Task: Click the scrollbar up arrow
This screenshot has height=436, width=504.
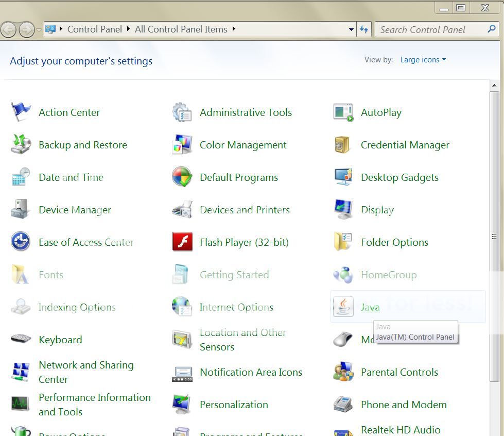Action: pos(494,85)
